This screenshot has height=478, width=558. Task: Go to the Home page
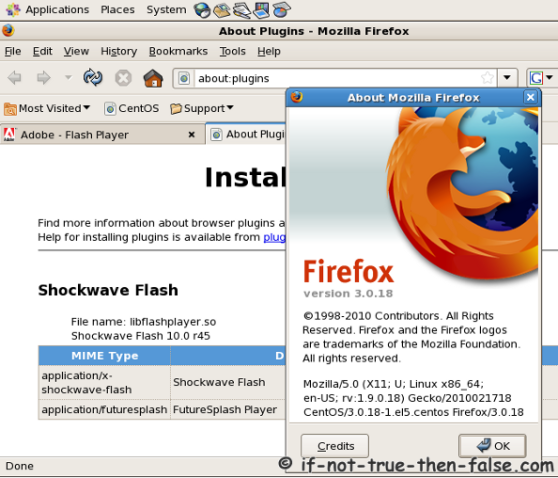pos(153,78)
